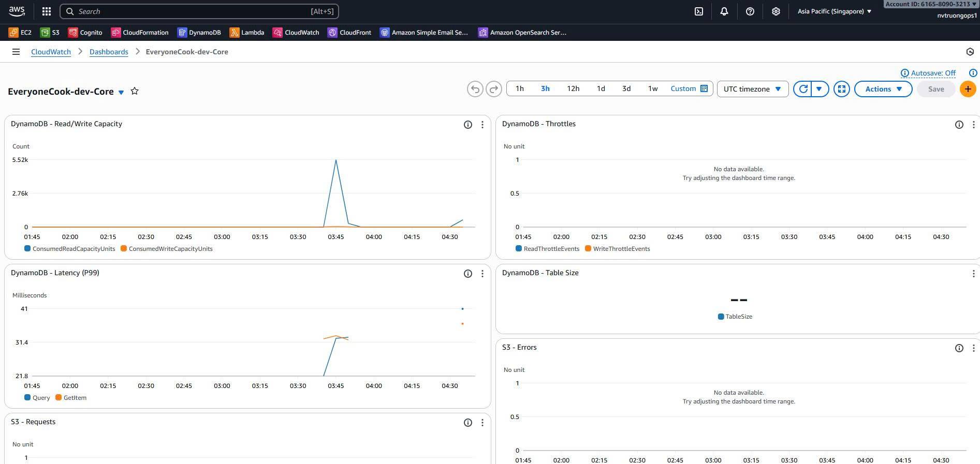Open S3 Requests widget actions menu
Image resolution: width=980 pixels, height=464 pixels.
tap(482, 423)
